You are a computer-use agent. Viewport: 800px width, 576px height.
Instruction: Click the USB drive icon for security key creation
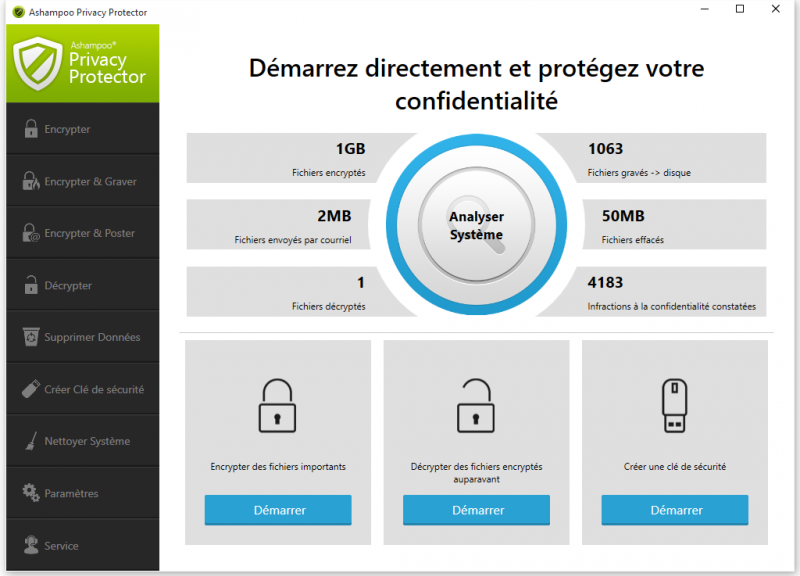tap(674, 405)
